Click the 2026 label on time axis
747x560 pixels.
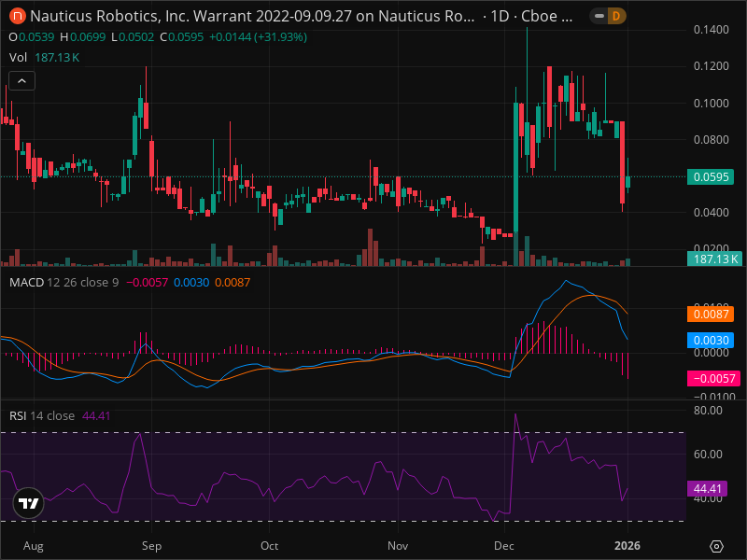pos(627,546)
